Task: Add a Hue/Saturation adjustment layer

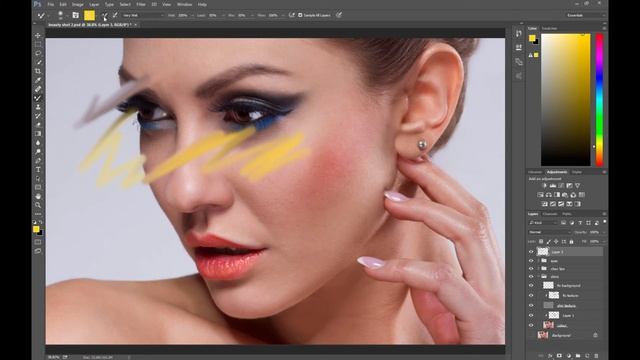Action: click(x=540, y=195)
